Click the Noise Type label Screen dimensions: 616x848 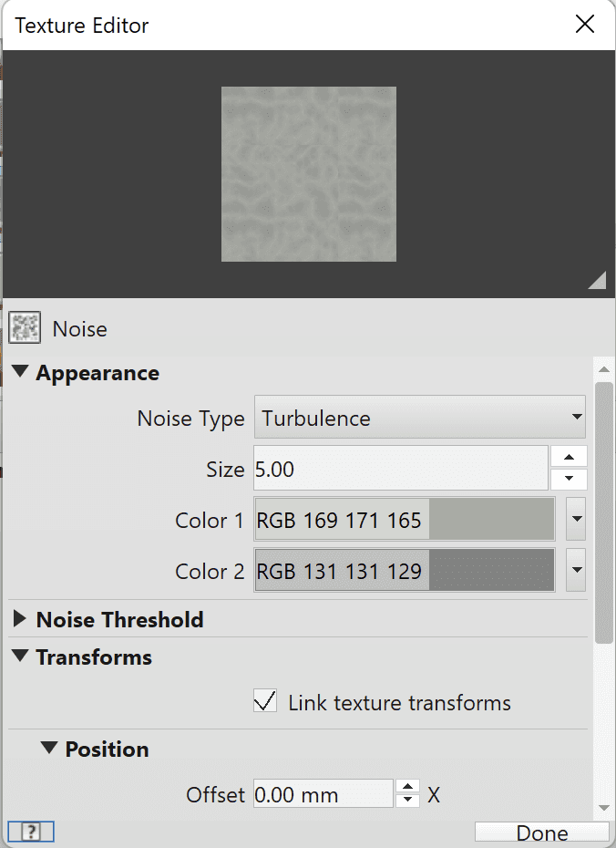click(x=190, y=419)
